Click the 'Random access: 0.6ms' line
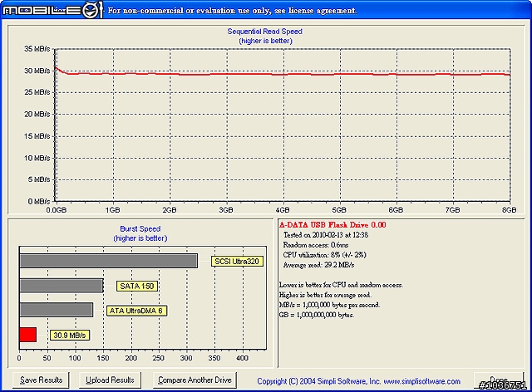Image resolution: width=532 pixels, height=392 pixels. coord(316,245)
